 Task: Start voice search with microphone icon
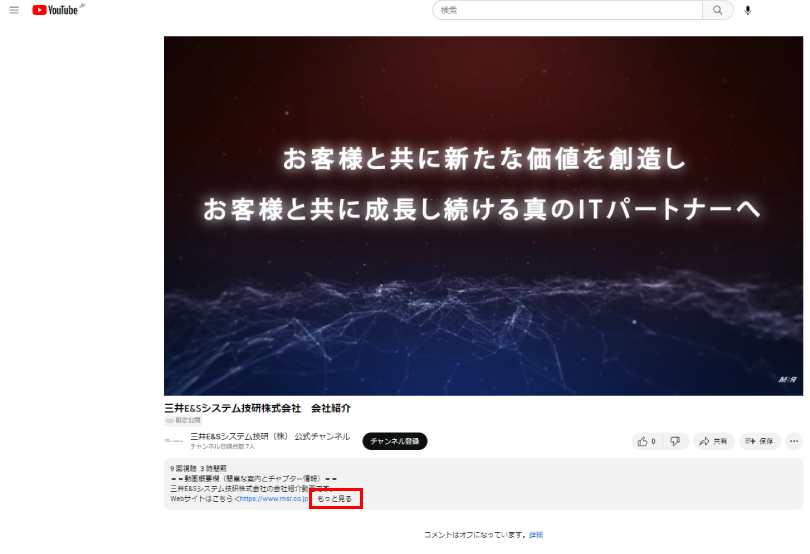(747, 10)
